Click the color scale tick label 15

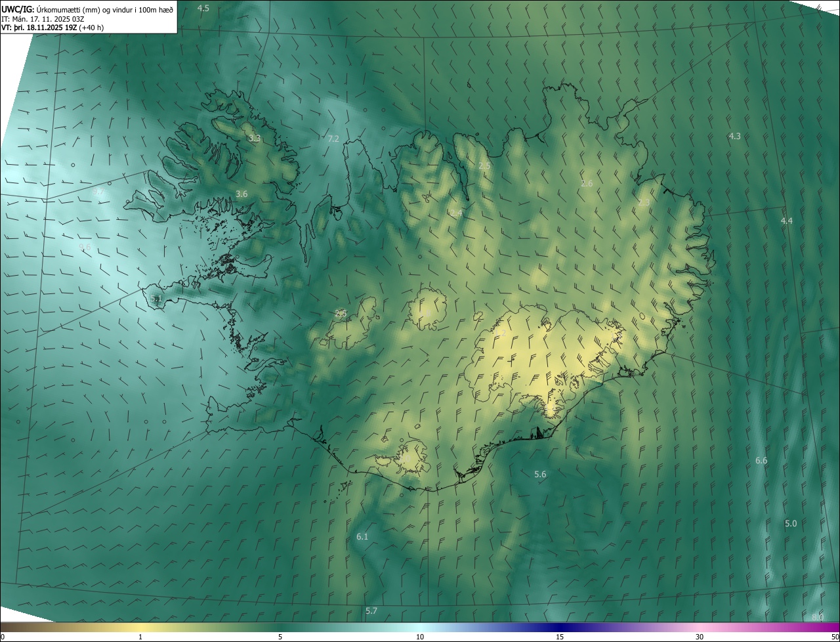(x=560, y=637)
